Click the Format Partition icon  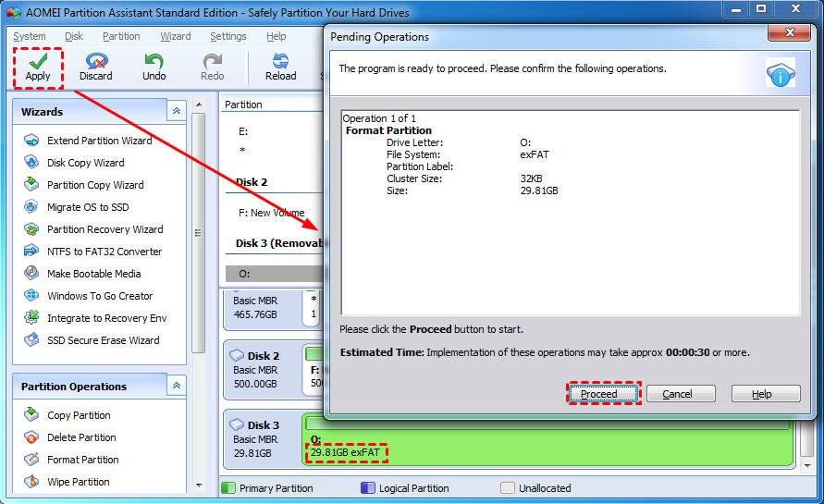coord(31,459)
